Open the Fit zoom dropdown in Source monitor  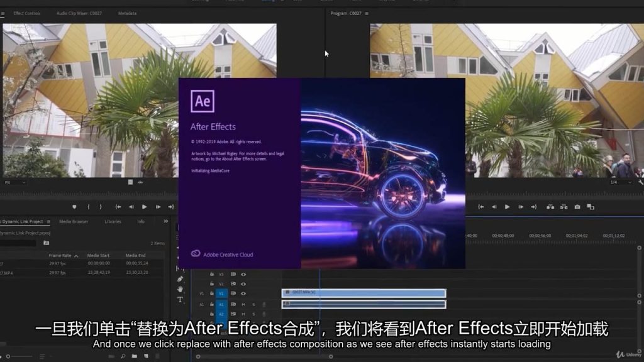point(15,182)
